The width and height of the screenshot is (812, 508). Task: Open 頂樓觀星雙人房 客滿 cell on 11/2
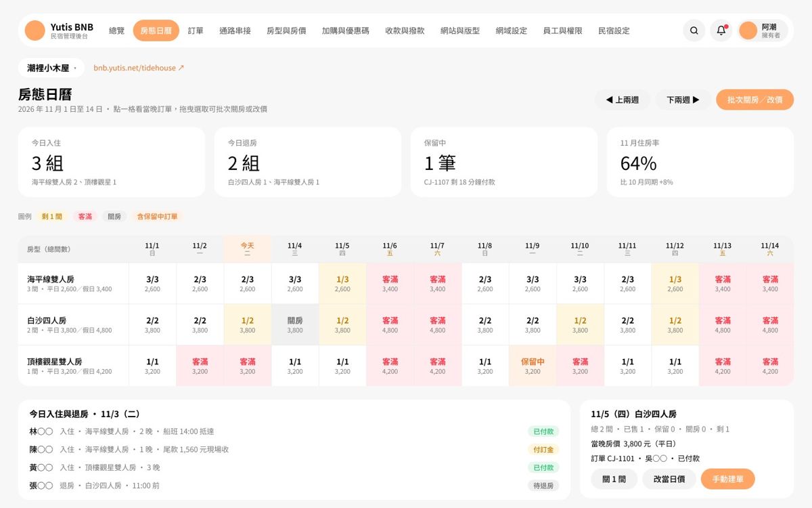point(200,366)
